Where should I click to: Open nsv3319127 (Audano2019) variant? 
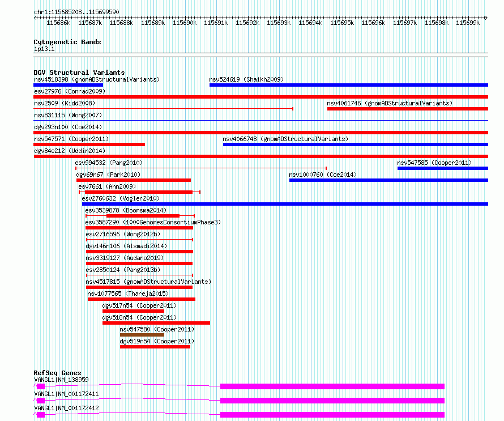139,263
